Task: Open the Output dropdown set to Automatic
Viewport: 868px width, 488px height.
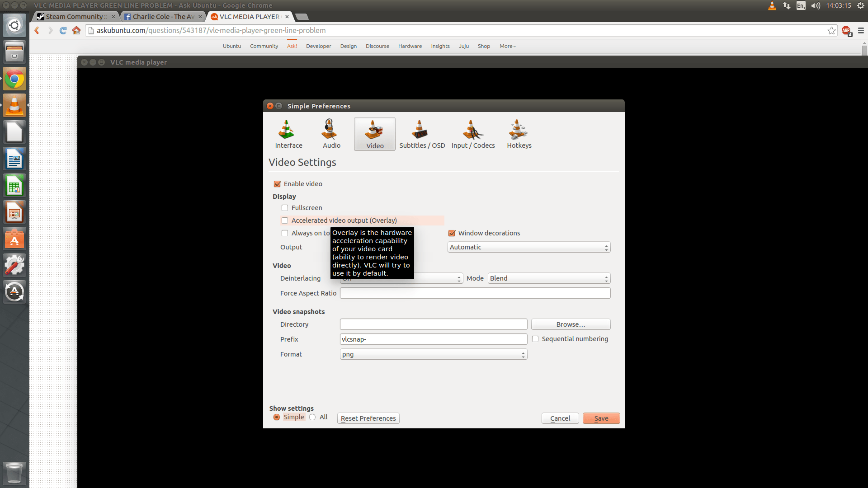Action: click(x=529, y=247)
